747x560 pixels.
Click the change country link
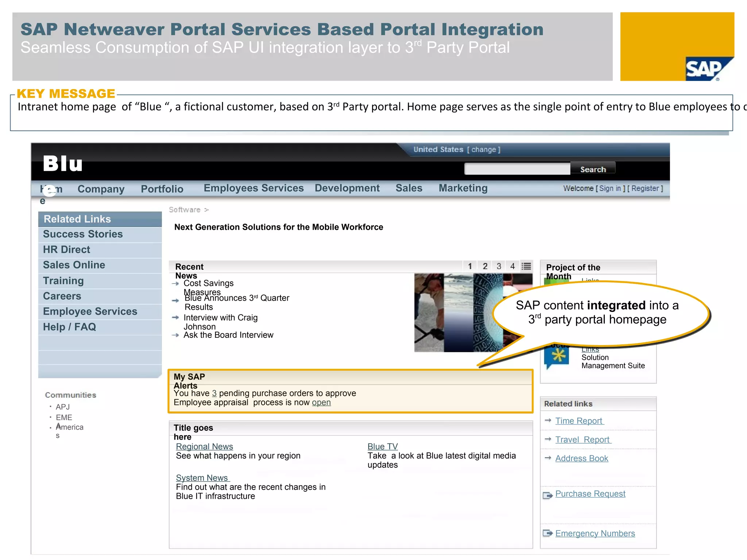[484, 150]
